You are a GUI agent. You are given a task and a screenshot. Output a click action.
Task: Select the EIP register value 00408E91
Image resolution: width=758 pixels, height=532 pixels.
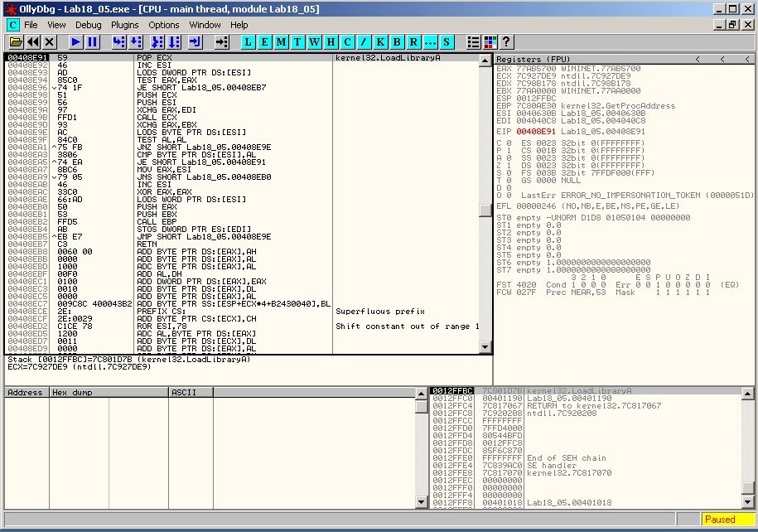point(541,131)
